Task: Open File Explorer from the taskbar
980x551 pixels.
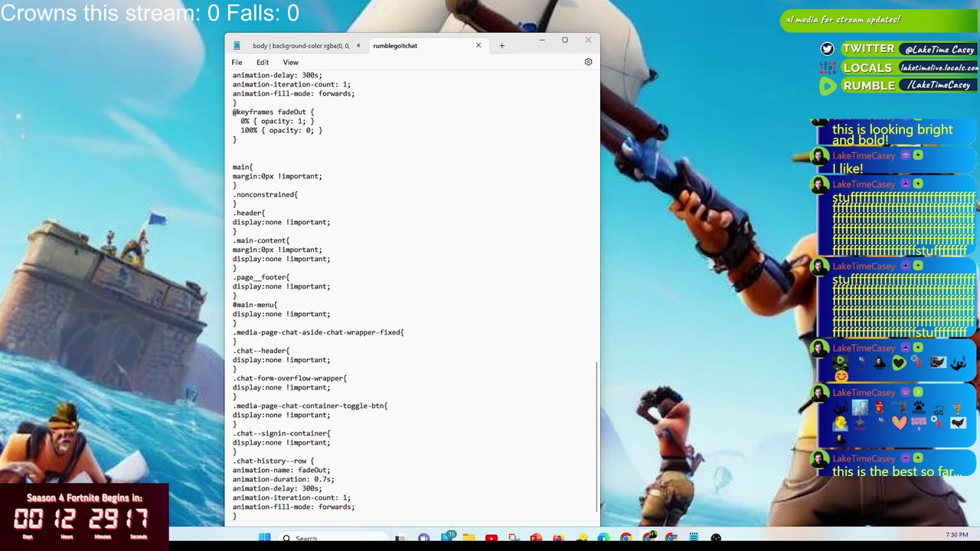Action: [x=469, y=538]
